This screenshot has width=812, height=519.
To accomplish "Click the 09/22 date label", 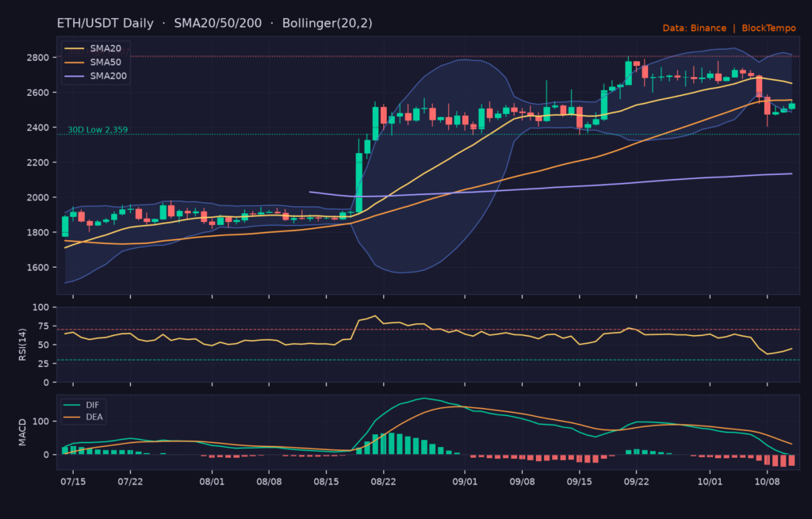I will coord(637,481).
